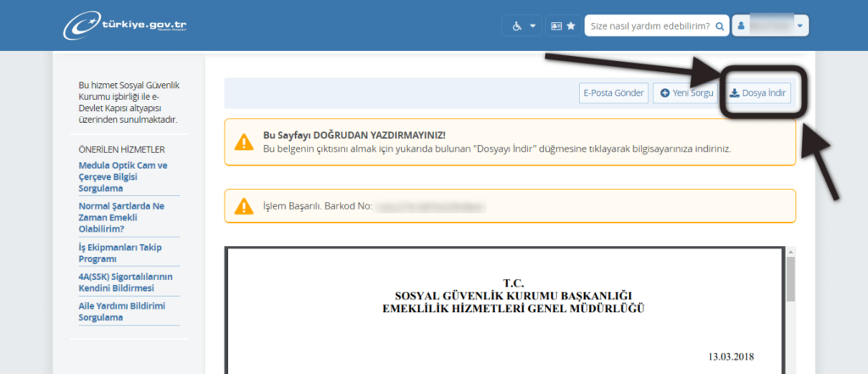The width and height of the screenshot is (868, 374).
Task: Click the document scrollbar up arrow
Action: 790,252
